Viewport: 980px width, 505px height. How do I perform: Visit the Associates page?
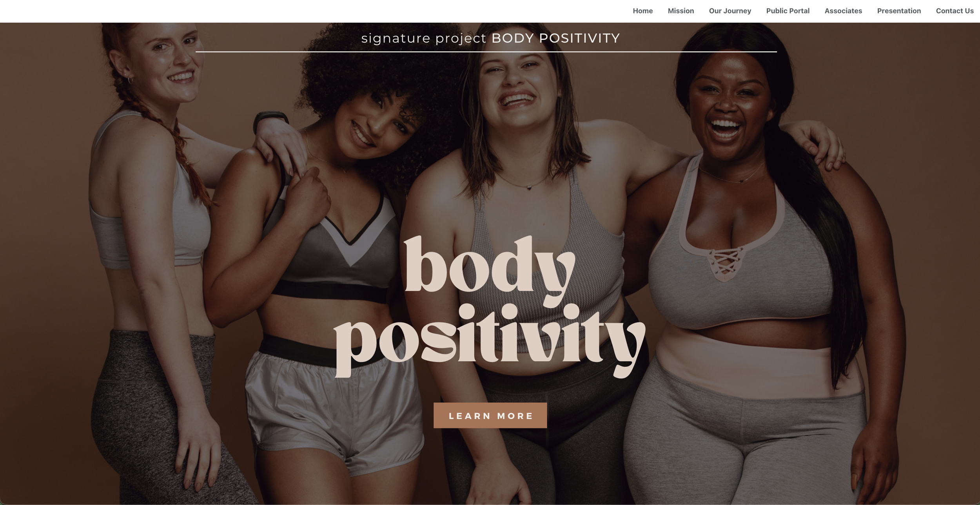[x=843, y=11]
